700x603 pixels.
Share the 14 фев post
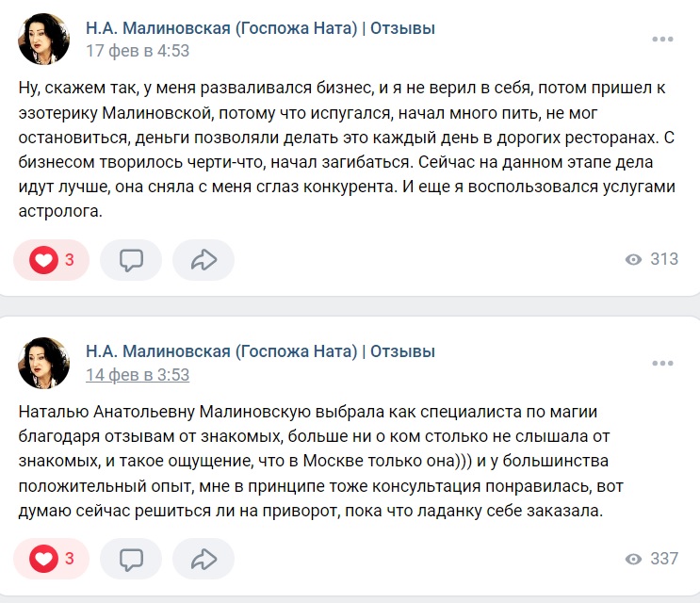coord(203,559)
